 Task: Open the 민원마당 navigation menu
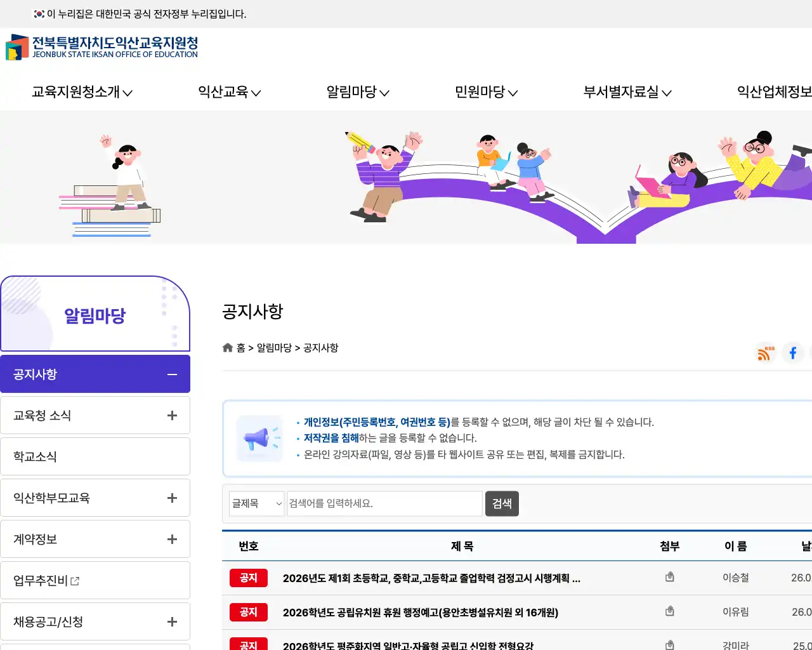pyautogui.click(x=485, y=92)
